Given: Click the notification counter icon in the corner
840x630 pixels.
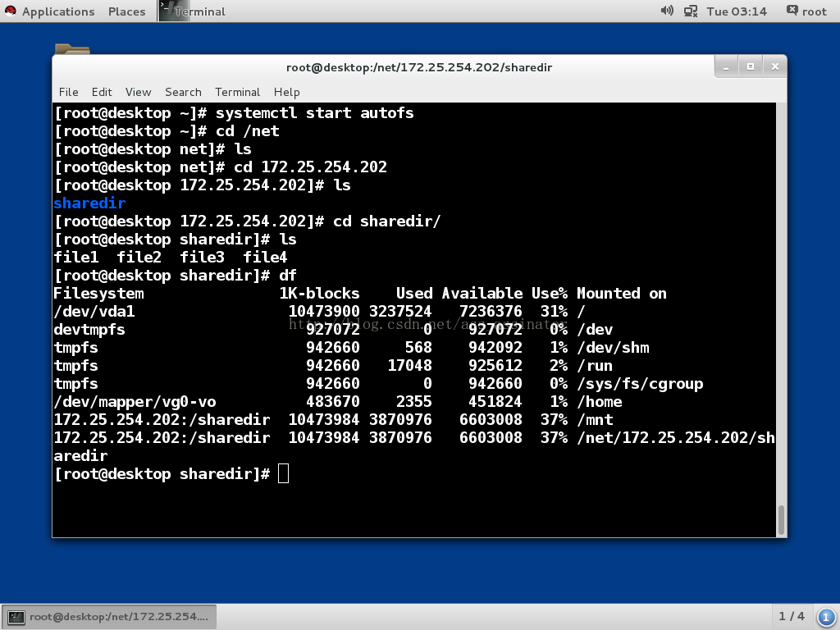Looking at the screenshot, I should coord(825,617).
